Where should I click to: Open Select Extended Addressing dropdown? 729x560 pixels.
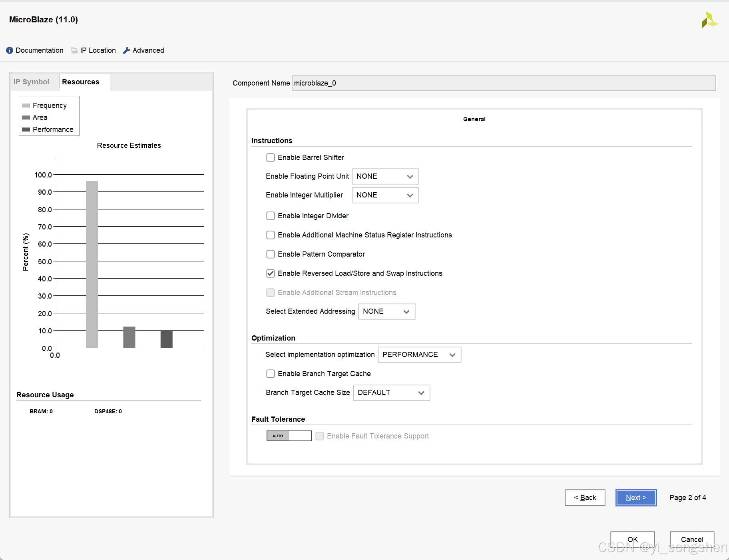386,311
